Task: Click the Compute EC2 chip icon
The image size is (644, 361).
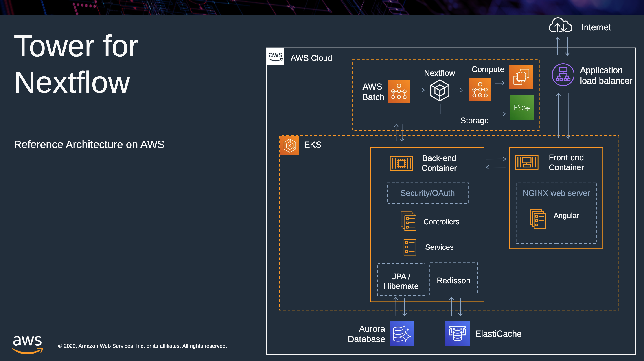Action: tap(521, 77)
